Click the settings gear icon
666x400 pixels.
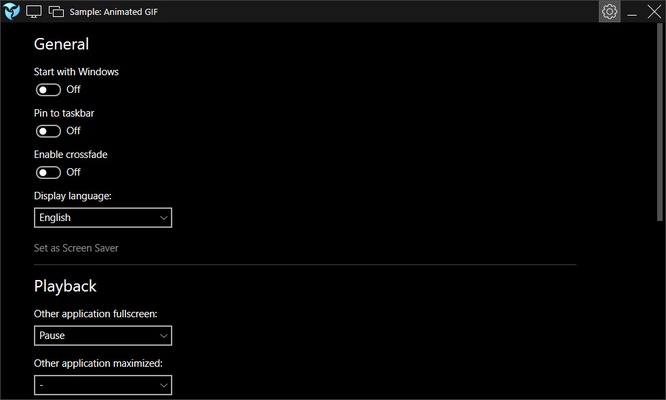point(609,12)
